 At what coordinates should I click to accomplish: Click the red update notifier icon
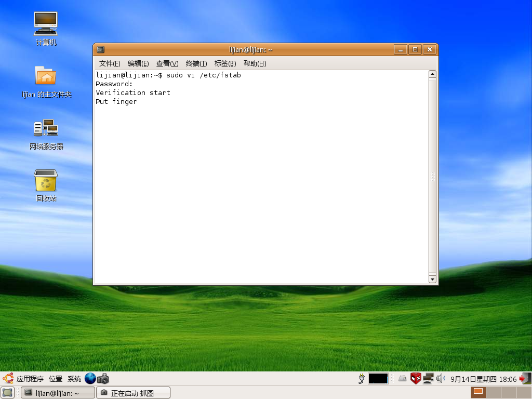tap(416, 378)
